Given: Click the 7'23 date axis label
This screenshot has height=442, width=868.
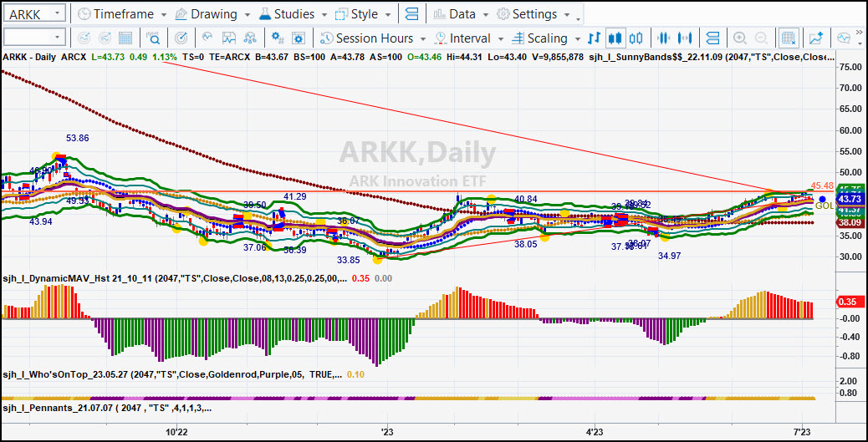Looking at the screenshot, I should (x=802, y=431).
